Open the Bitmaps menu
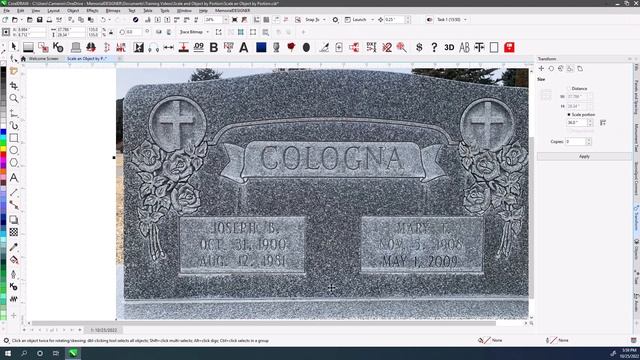 [x=113, y=11]
